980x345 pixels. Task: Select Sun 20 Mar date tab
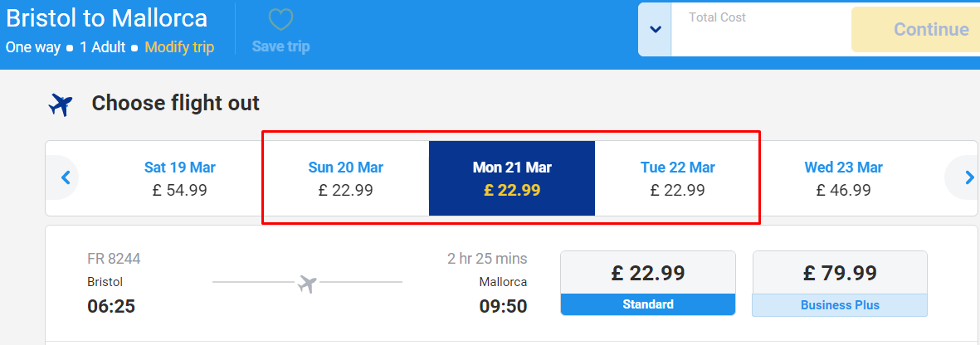coord(346,178)
